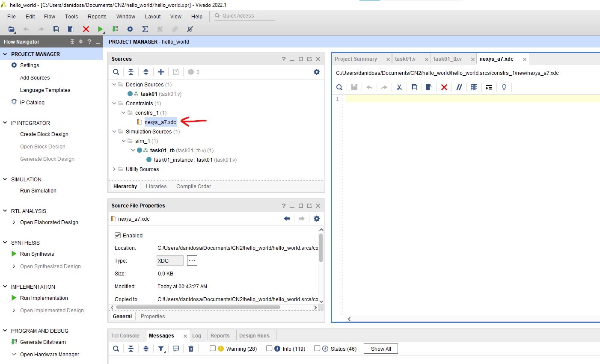
Task: Click the red Delete X in editor toolbar
Action: [x=444, y=87]
